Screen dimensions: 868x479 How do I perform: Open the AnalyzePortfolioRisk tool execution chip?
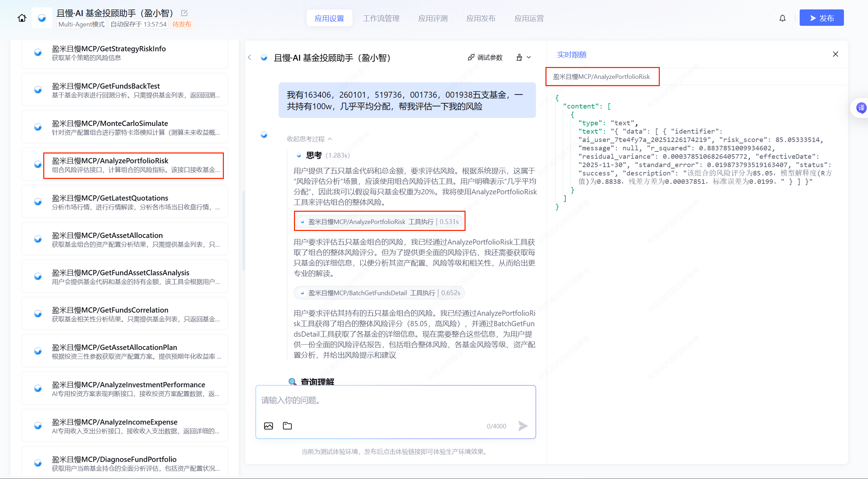coord(379,222)
